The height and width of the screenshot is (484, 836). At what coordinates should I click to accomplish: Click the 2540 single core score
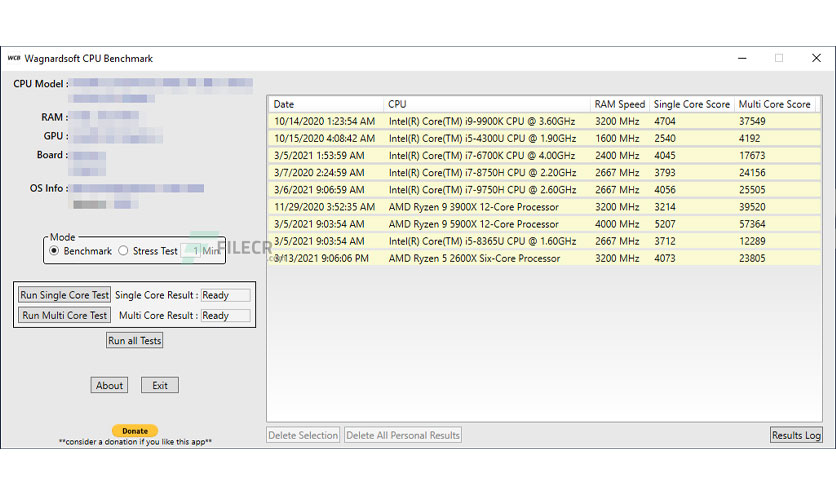(x=665, y=138)
